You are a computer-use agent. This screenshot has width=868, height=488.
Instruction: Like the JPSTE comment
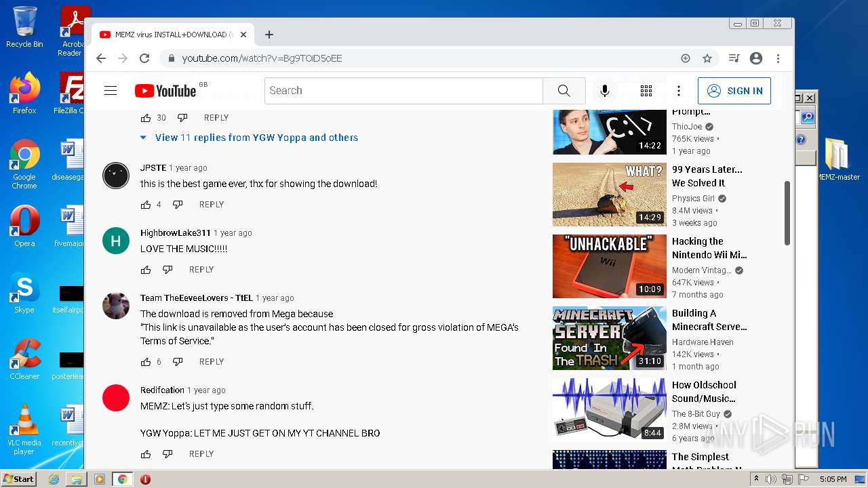(x=146, y=204)
